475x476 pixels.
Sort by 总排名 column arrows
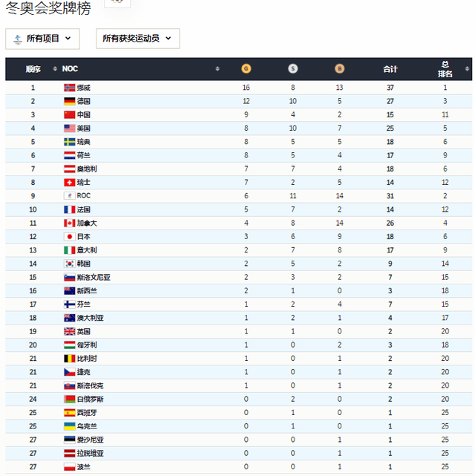coord(467,69)
